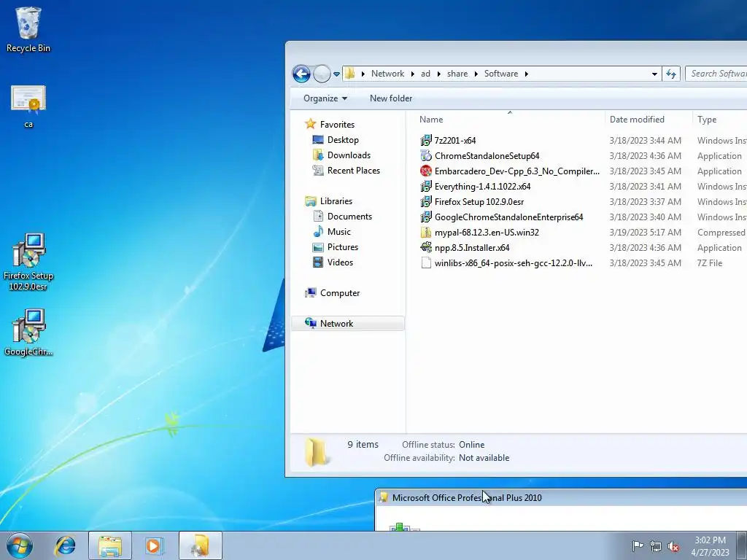This screenshot has width=747, height=560.
Task: Open the Organize menu
Action: 325,98
